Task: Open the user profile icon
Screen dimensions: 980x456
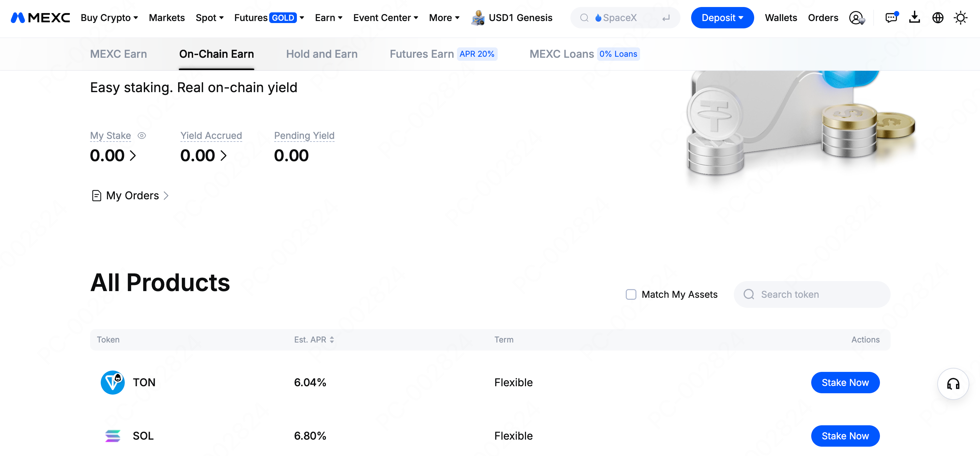Action: (x=856, y=18)
